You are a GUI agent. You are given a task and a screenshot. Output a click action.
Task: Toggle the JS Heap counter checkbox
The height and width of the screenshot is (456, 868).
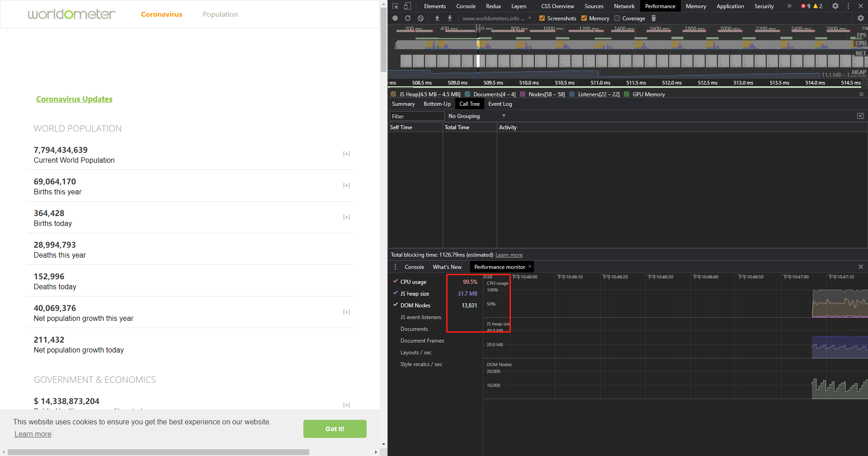(x=393, y=94)
